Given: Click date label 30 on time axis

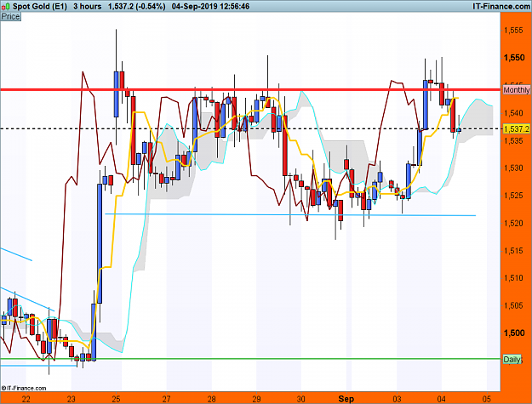Looking at the screenshot, I should coord(301,399).
